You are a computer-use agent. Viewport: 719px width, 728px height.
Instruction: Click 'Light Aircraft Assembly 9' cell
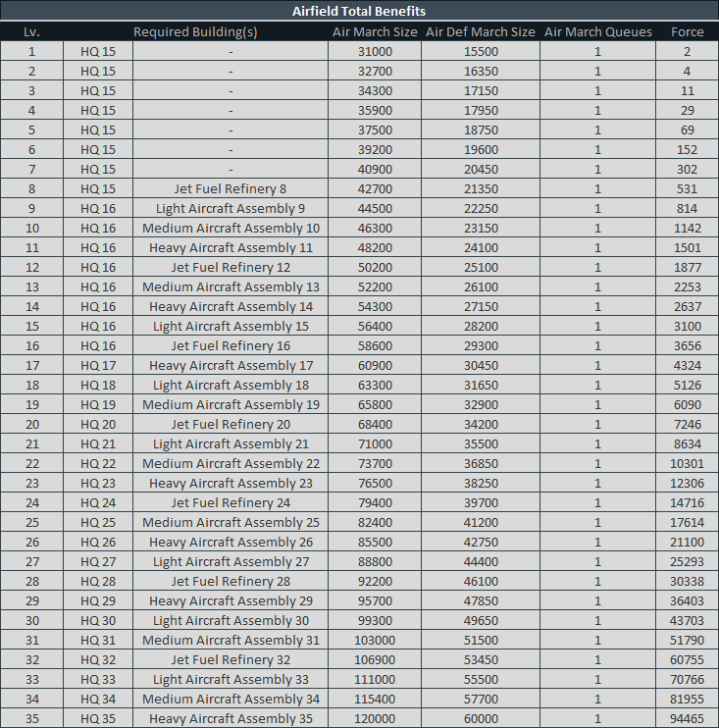[231, 208]
